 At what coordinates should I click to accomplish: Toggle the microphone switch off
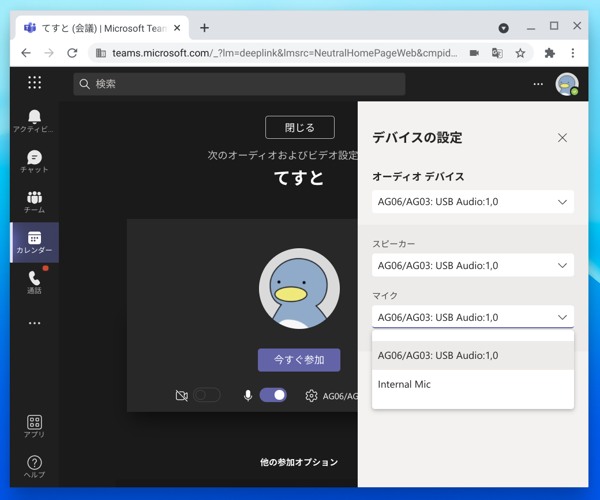[273, 395]
